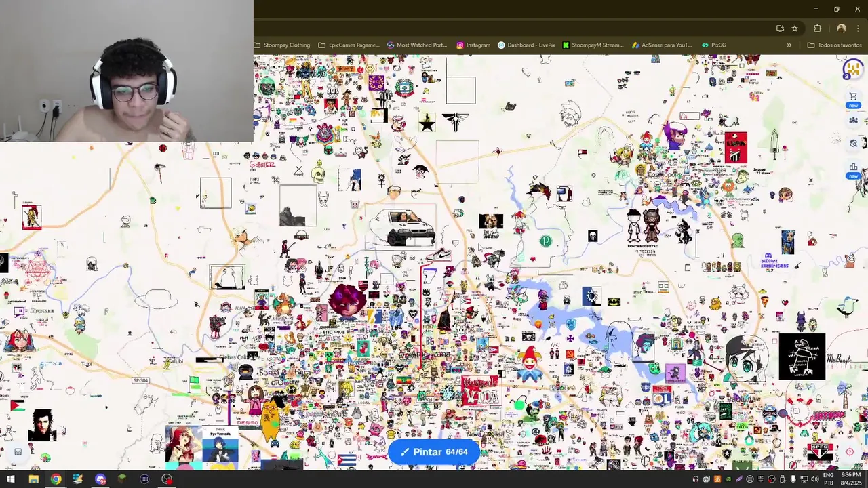Open the shop cart icon

(x=853, y=96)
